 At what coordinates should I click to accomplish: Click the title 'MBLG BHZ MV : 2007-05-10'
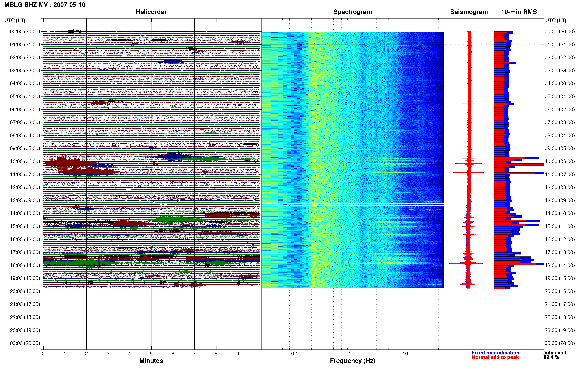[45, 5]
